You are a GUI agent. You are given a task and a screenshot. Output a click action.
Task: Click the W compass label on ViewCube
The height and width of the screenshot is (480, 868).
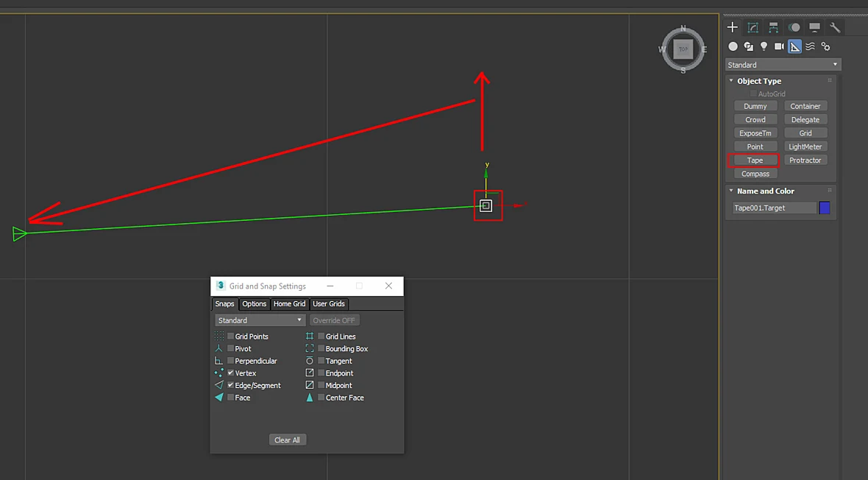point(662,49)
